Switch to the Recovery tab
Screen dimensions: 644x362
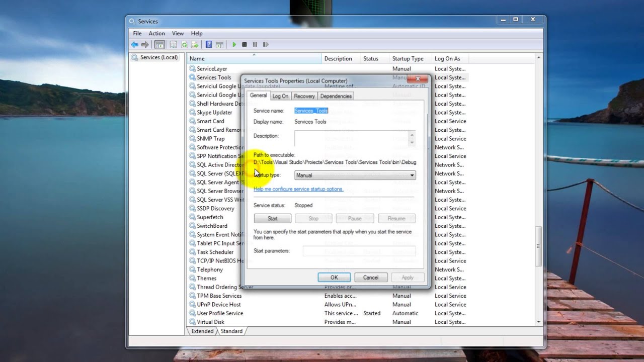[x=304, y=96]
